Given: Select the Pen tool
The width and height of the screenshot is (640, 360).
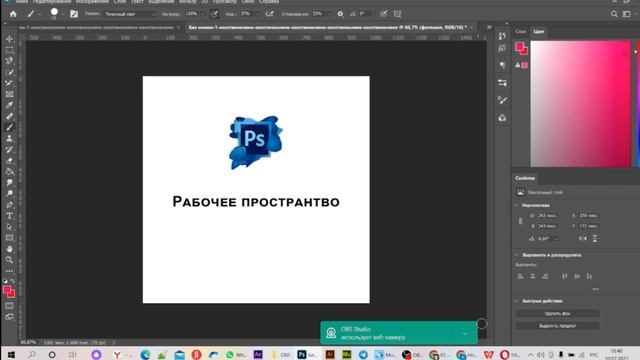Looking at the screenshot, I should tap(9, 204).
